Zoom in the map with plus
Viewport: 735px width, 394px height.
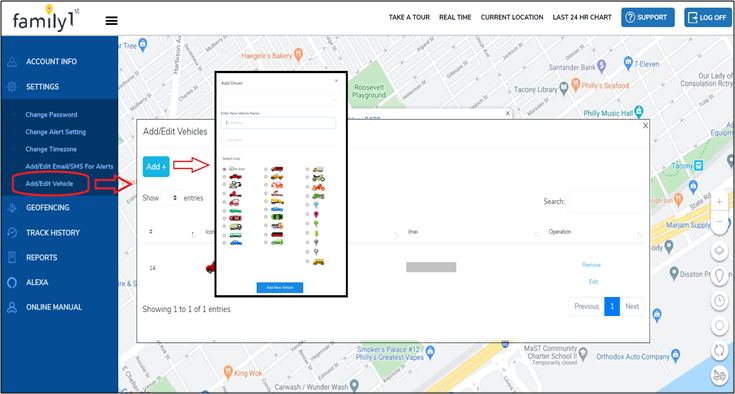[x=719, y=202]
